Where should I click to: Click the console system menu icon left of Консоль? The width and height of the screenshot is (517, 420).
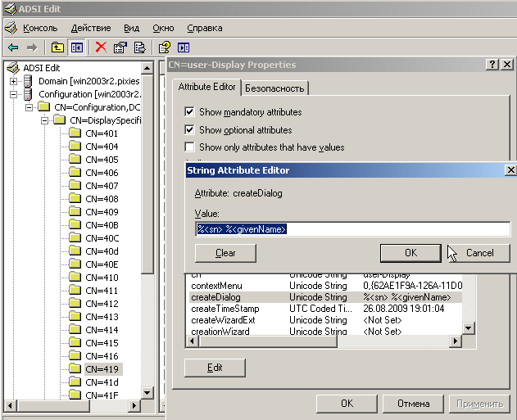tap(11, 28)
